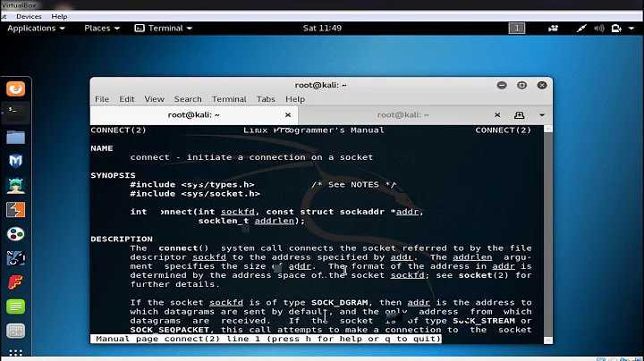Viewport: 644px width, 361px height.
Task: Open the Search menu
Action: [x=188, y=99]
